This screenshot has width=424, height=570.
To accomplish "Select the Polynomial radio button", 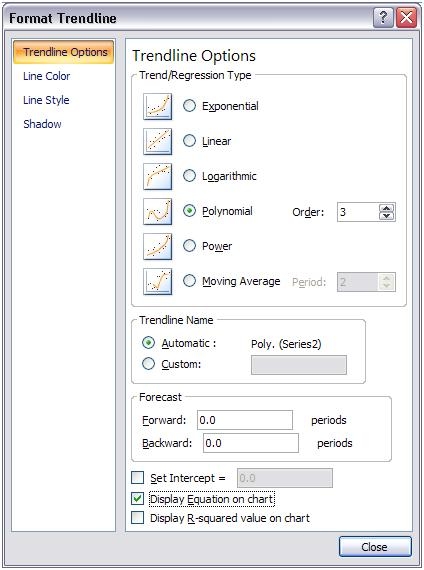I will click(x=189, y=210).
